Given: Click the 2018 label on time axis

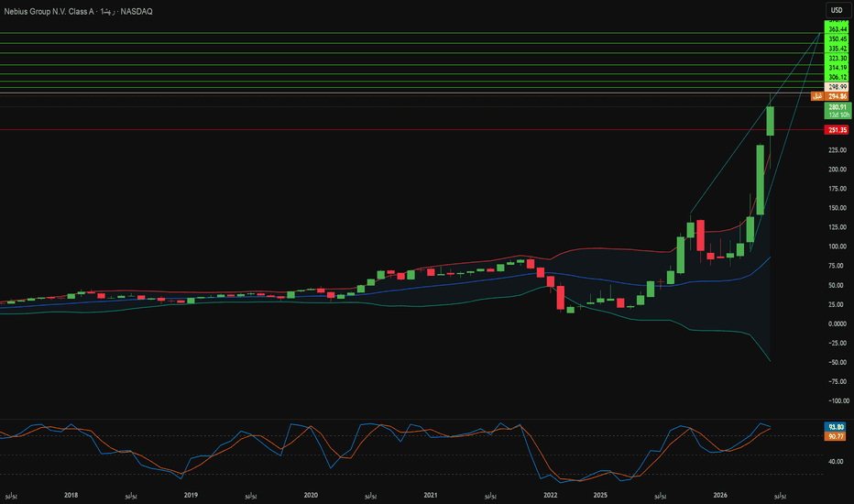Looking at the screenshot, I should (71, 495).
